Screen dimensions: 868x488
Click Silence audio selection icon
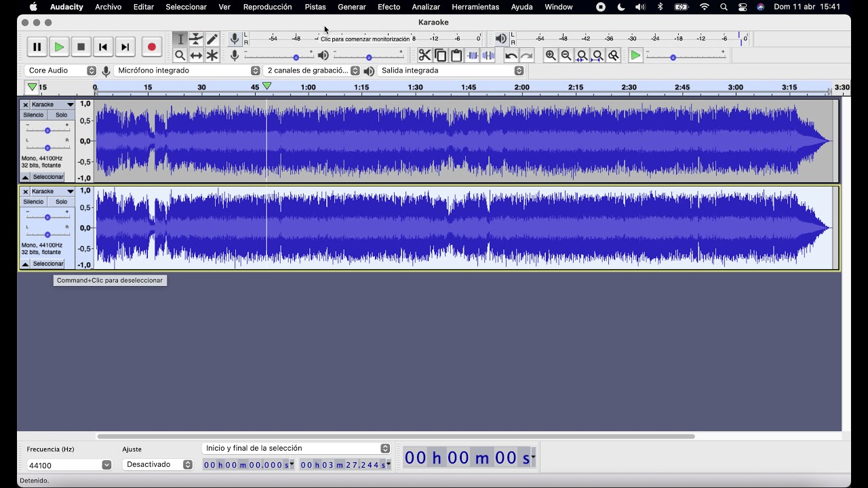[488, 56]
